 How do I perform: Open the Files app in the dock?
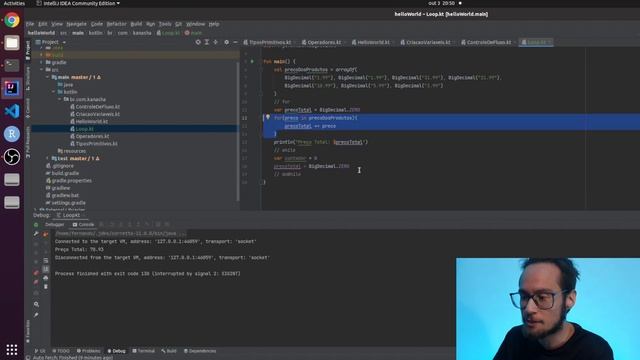pyautogui.click(x=12, y=43)
